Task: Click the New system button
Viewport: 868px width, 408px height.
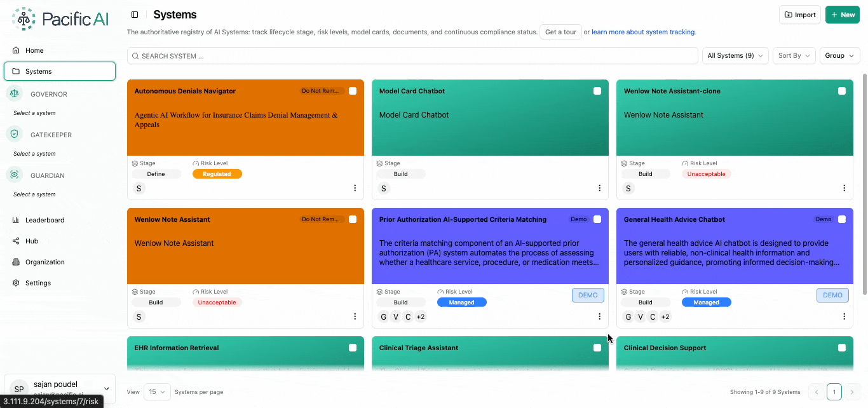Action: (x=843, y=15)
